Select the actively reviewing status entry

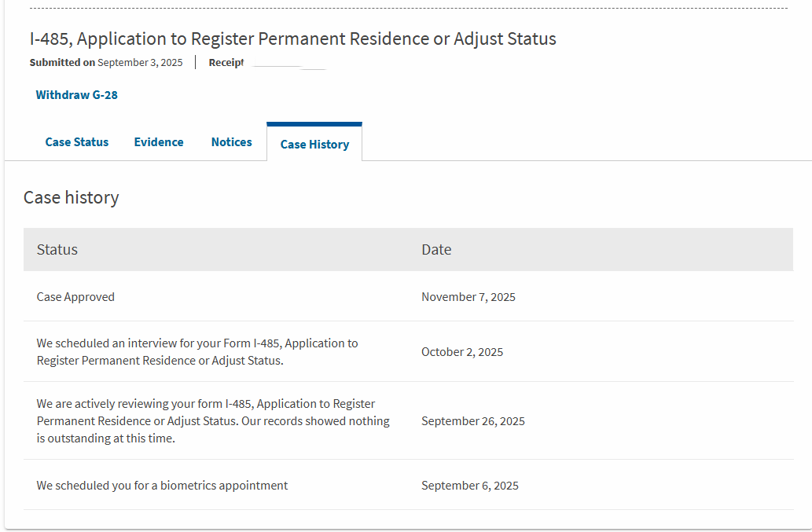point(213,421)
